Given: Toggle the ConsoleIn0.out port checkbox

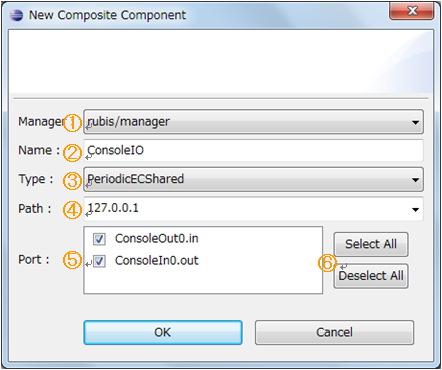Looking at the screenshot, I should (x=99, y=261).
